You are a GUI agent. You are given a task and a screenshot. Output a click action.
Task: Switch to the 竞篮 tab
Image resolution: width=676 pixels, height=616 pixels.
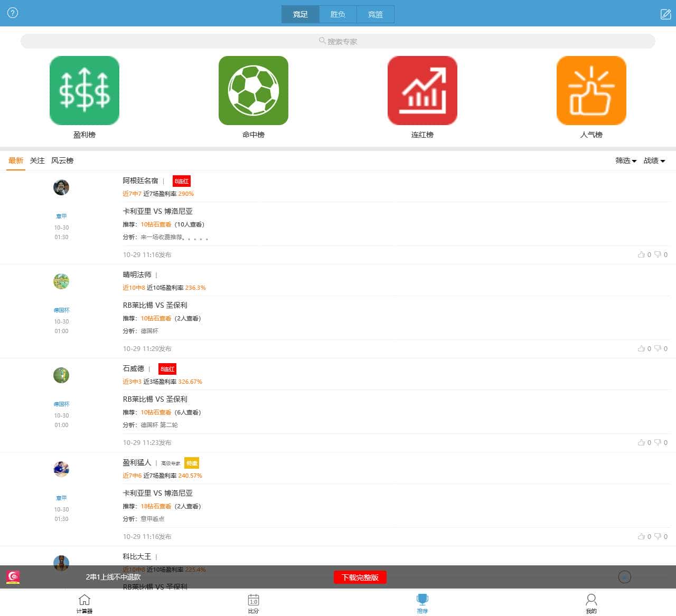pyautogui.click(x=375, y=14)
